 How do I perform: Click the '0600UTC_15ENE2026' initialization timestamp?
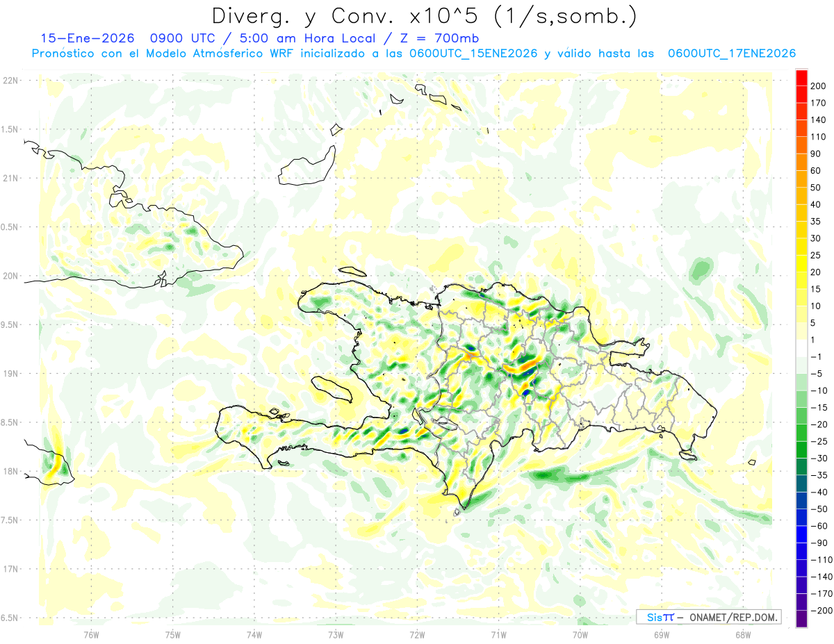[473, 53]
